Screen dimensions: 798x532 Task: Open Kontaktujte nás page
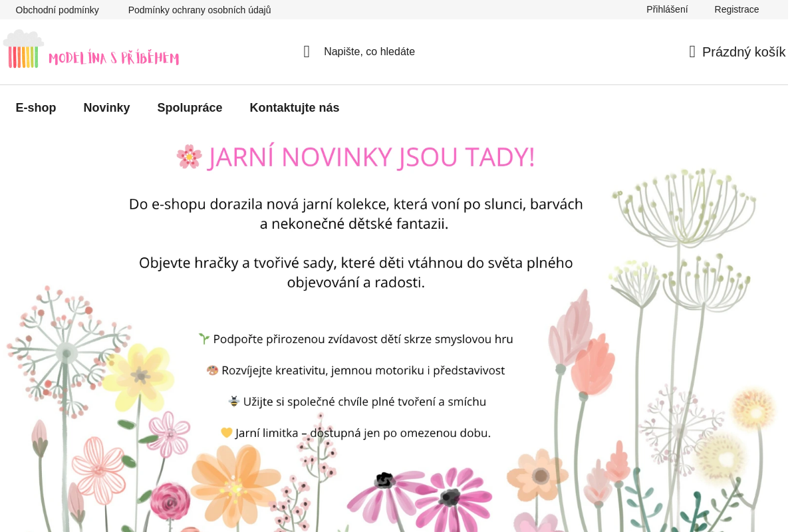(x=295, y=107)
